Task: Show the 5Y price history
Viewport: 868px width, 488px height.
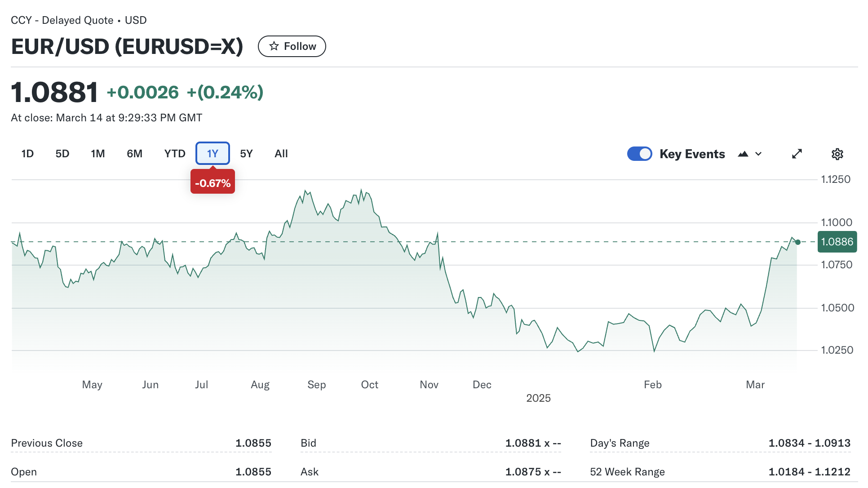Action: (246, 154)
